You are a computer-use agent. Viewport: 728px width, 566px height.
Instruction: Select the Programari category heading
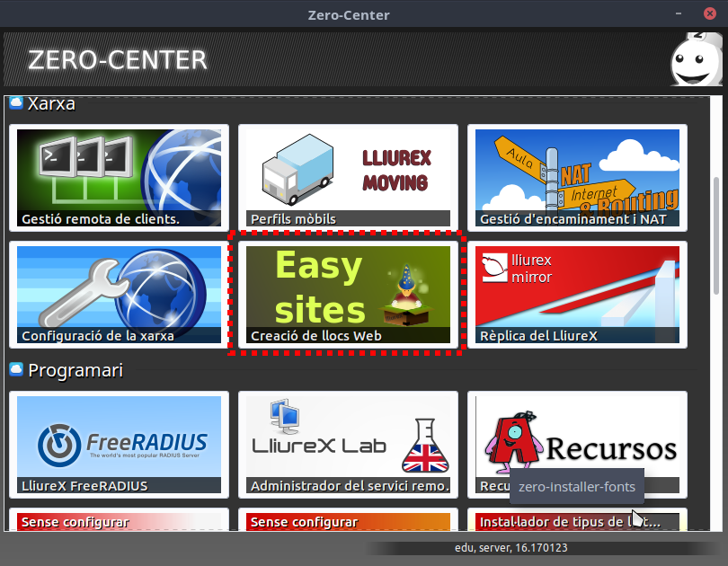[75, 370]
